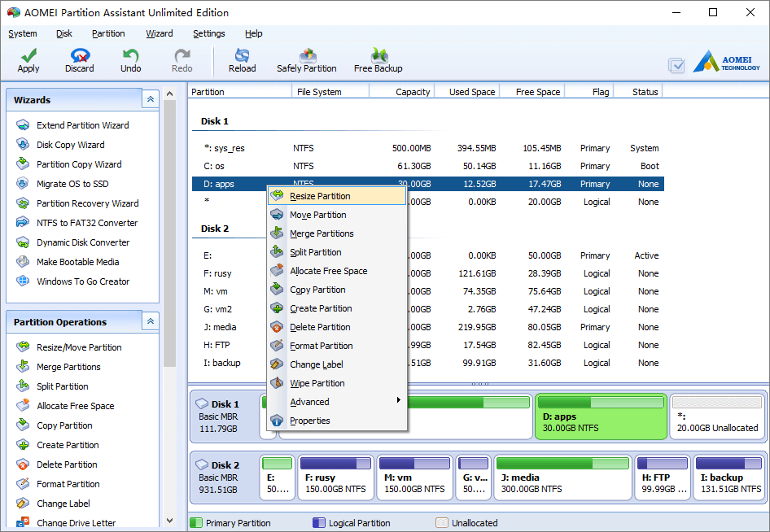The image size is (770, 532).
Task: Click the Merge Partitions sidebar icon
Action: 23,367
